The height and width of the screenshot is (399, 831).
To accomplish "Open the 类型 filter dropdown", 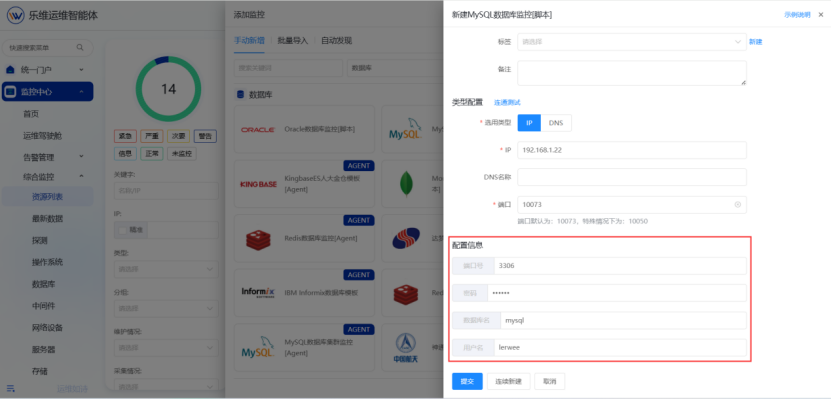I will coord(166,269).
